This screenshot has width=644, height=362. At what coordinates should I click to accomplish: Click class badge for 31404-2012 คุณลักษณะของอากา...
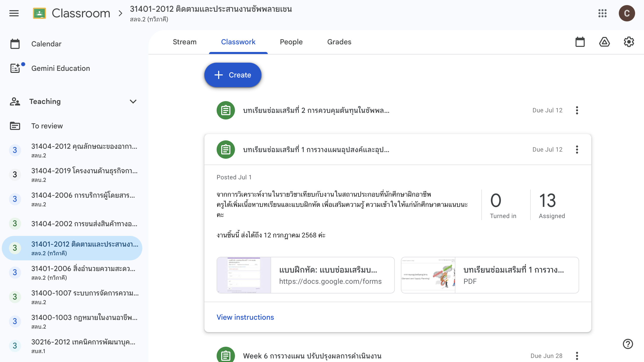pyautogui.click(x=15, y=150)
